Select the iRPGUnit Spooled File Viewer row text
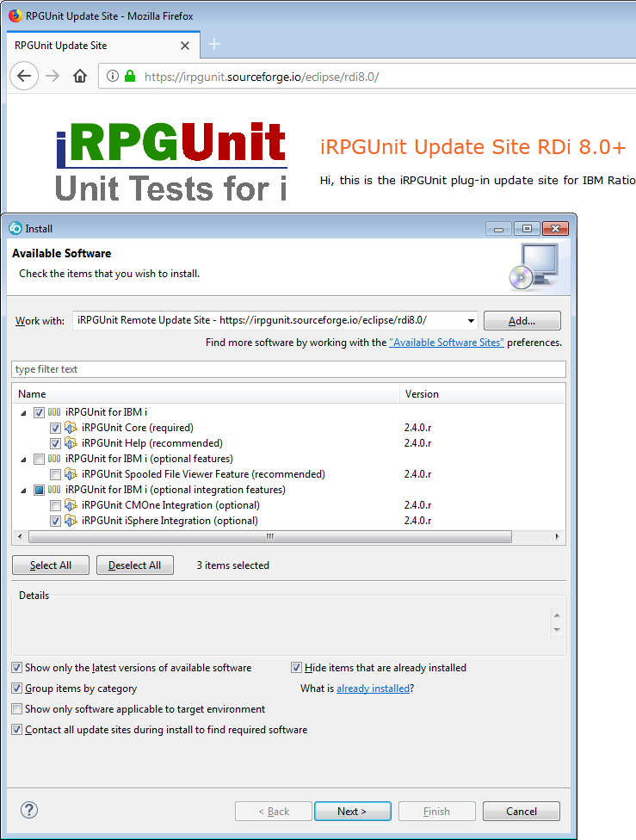The image size is (636, 840). [204, 474]
